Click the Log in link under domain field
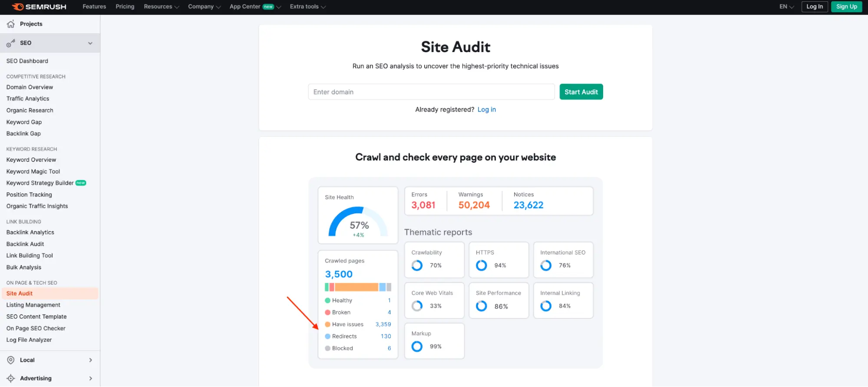The width and height of the screenshot is (868, 387). tap(486, 110)
